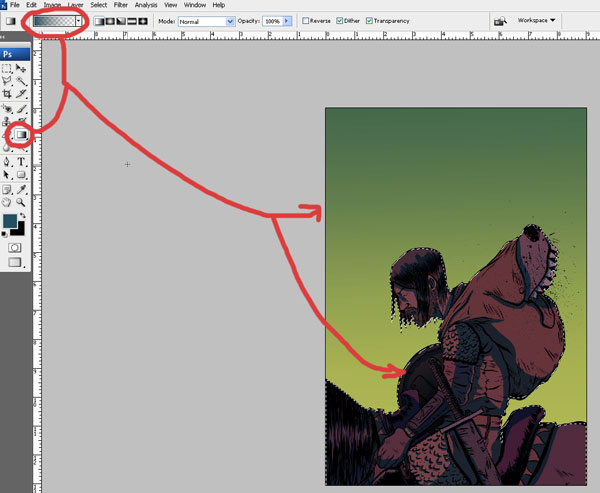The height and width of the screenshot is (493, 600).
Task: Toggle the Dither checkbox
Action: coord(339,21)
